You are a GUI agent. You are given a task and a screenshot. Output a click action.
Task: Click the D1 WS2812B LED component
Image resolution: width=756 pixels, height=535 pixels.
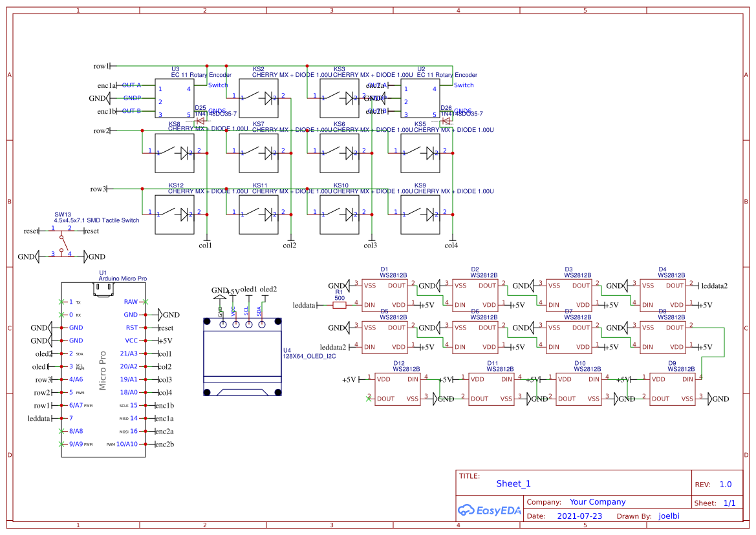coord(384,295)
